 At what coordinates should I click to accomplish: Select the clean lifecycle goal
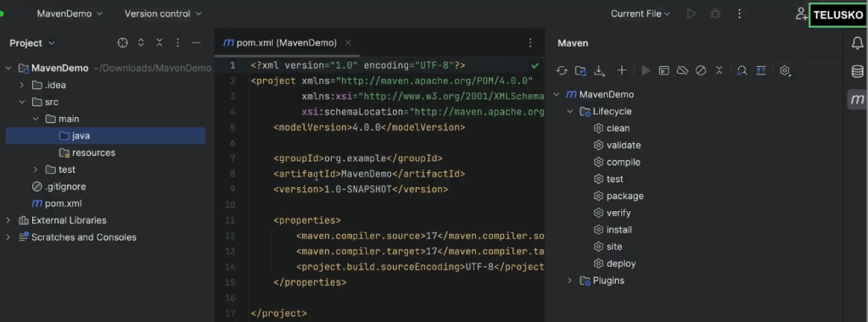coord(612,128)
